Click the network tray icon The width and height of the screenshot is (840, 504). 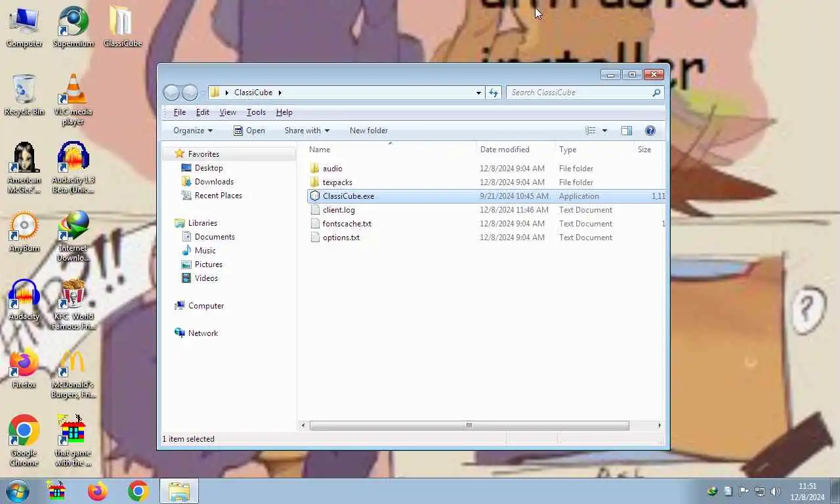pos(759,491)
